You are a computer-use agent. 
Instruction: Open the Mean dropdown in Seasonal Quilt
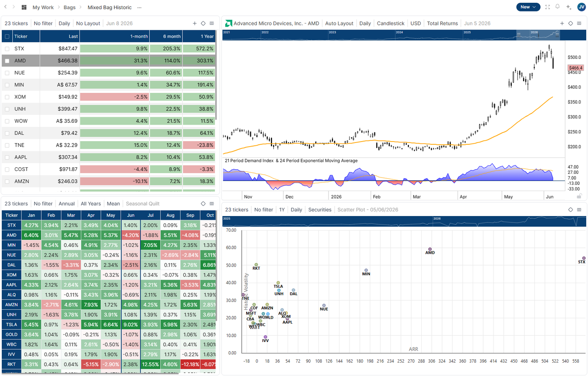113,204
